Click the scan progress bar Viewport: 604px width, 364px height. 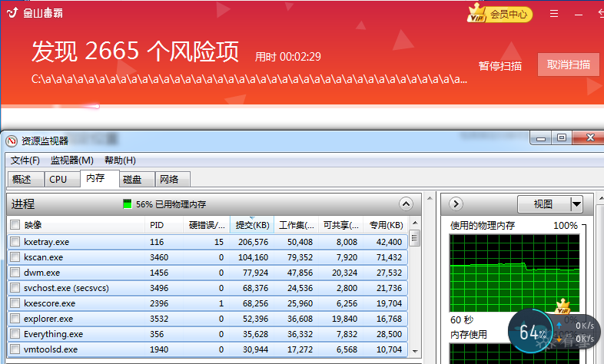(x=302, y=107)
